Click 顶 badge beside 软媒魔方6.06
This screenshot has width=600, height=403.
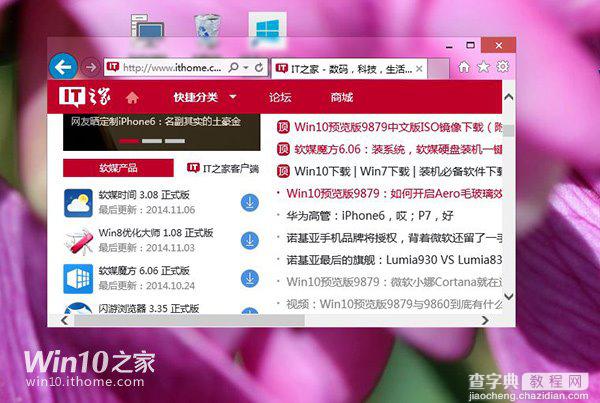(283, 149)
